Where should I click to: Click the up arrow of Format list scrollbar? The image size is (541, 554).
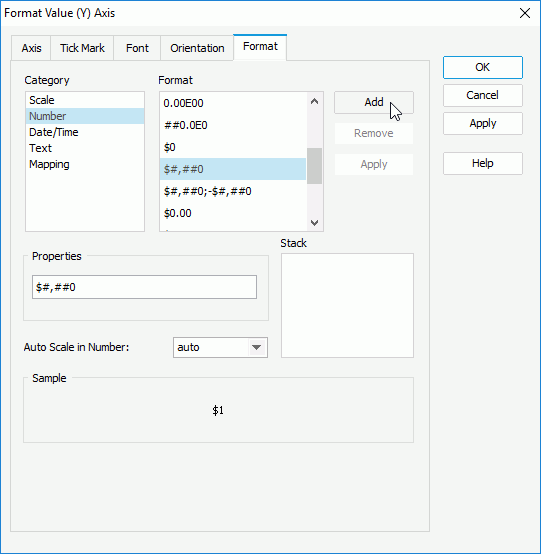coord(314,101)
